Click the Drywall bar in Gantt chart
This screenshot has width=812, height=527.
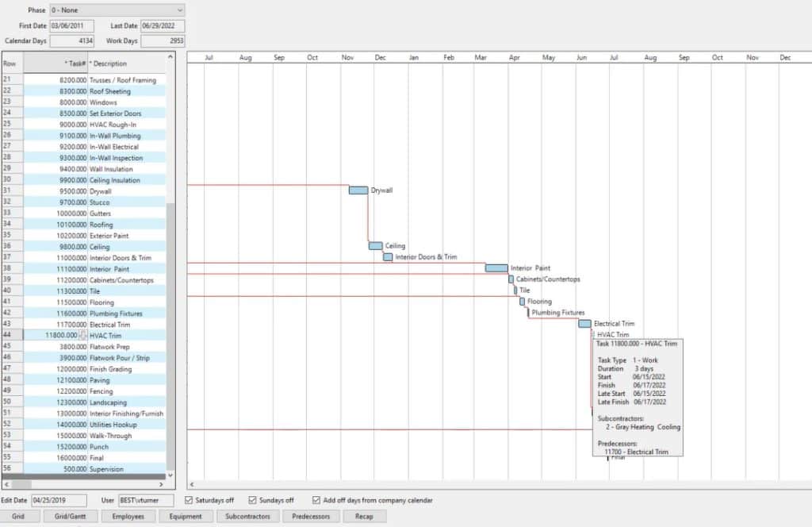pos(358,190)
